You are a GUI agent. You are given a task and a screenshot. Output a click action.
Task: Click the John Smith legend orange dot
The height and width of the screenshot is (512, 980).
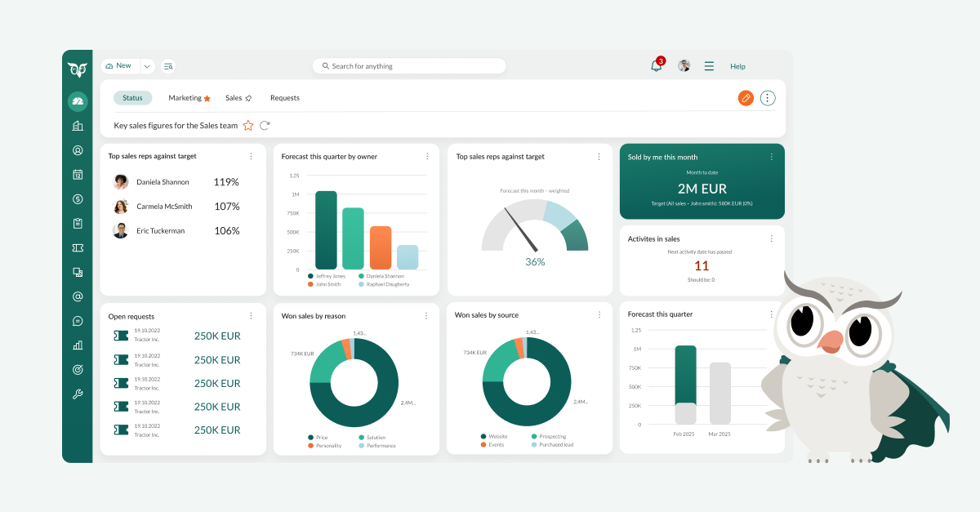[311, 284]
